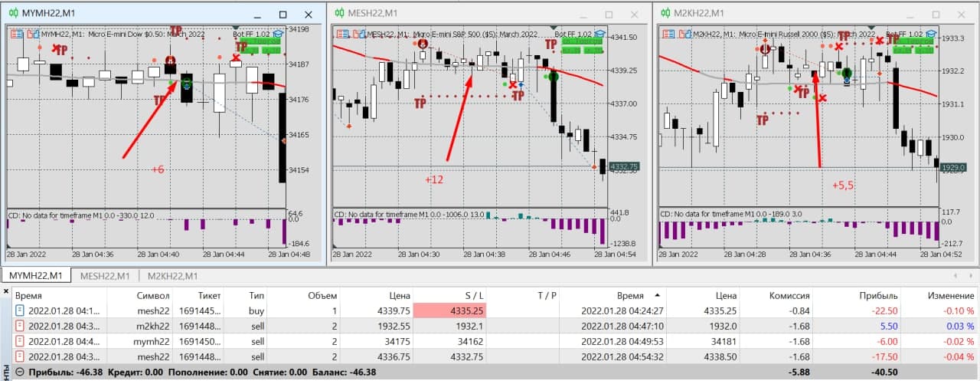Click the MYMH22,M1 window title chart icon
This screenshot has height=381, width=980.
click(14, 13)
